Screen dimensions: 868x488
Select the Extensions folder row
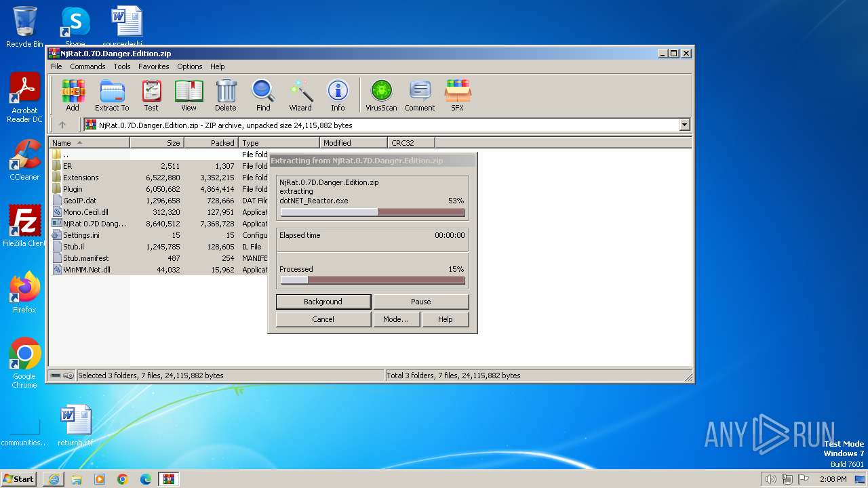tap(159, 178)
